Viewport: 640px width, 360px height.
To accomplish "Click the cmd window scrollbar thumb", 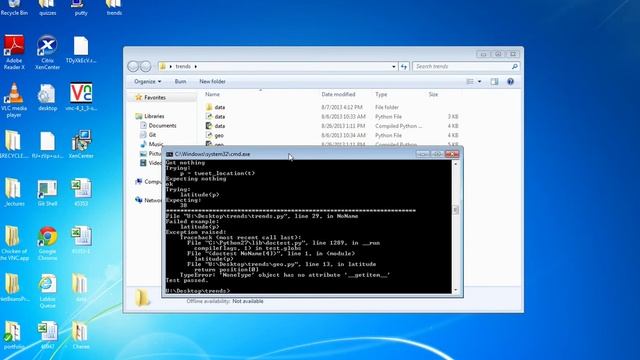I will pyautogui.click(x=456, y=210).
